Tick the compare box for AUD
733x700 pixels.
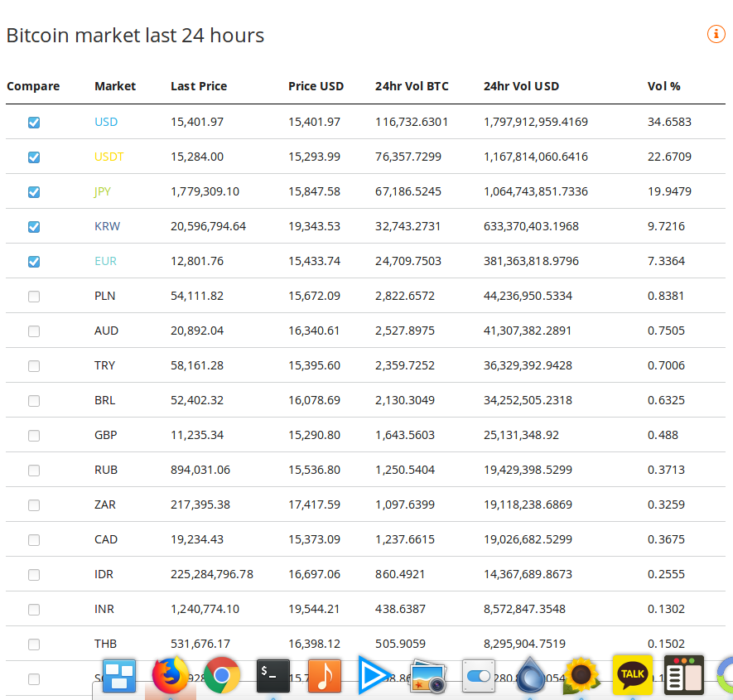coord(34,331)
